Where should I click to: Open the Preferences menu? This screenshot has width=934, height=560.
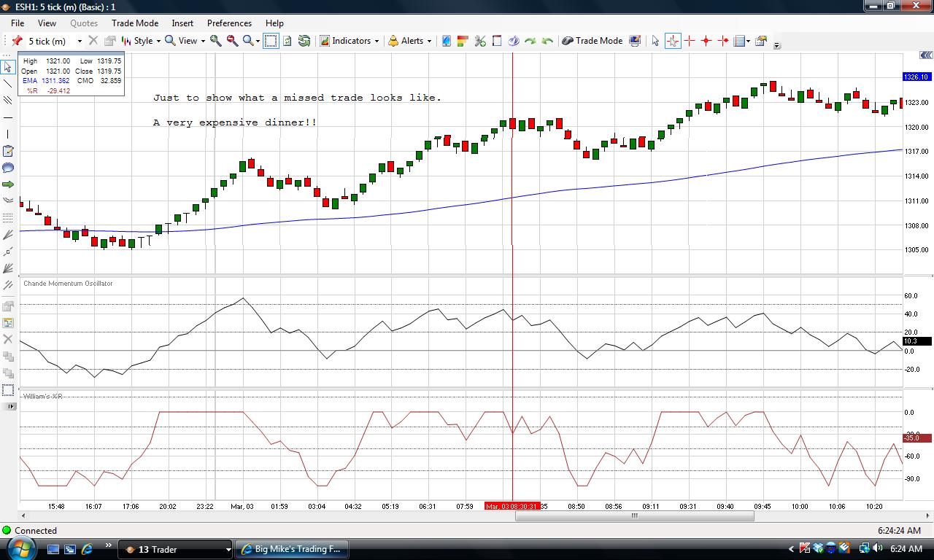(x=229, y=23)
